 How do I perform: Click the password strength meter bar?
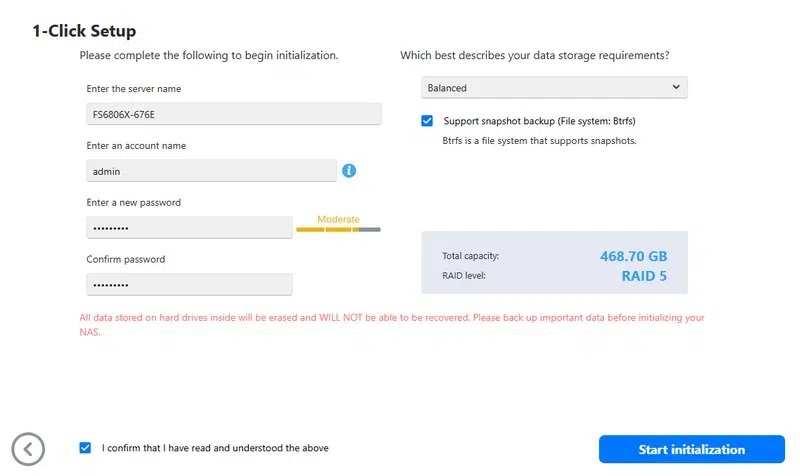click(x=338, y=230)
